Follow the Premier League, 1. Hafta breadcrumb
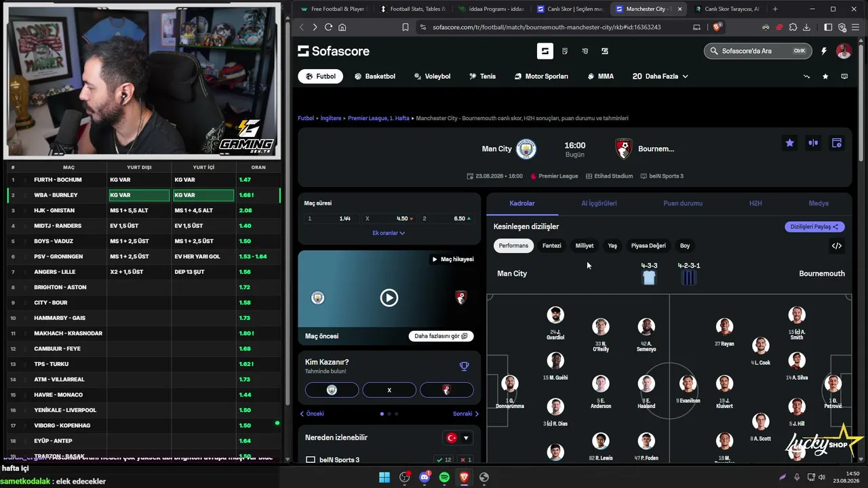Image resolution: width=868 pixels, height=488 pixels. (378, 119)
